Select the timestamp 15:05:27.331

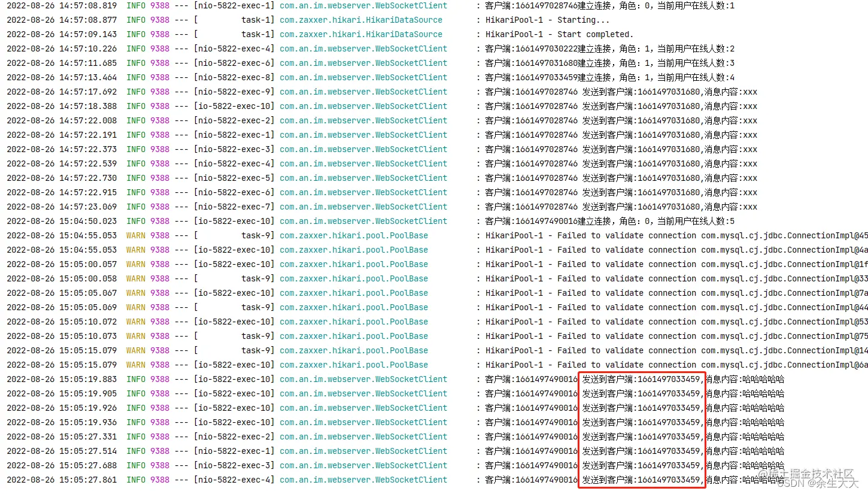click(88, 437)
